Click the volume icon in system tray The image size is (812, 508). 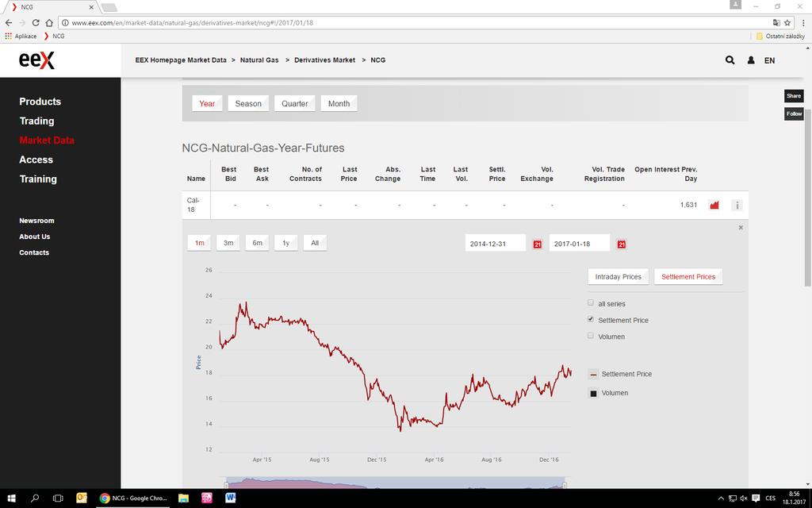(744, 498)
